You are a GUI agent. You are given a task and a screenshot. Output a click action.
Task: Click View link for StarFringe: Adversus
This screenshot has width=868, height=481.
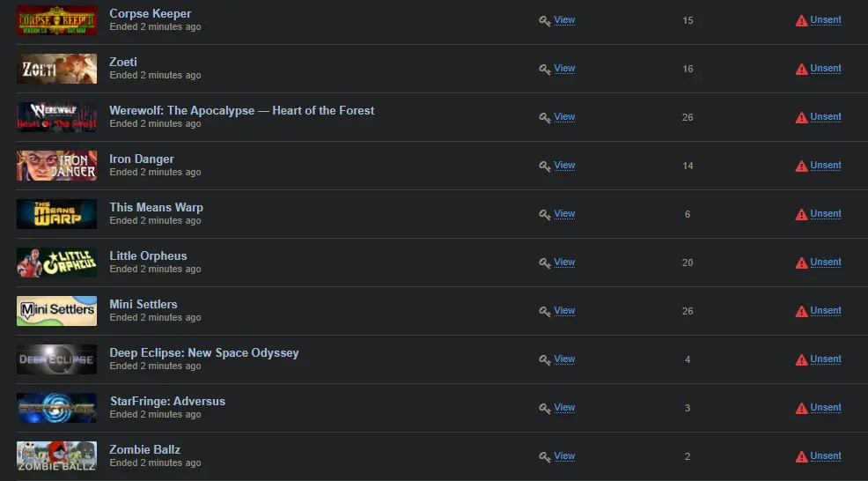564,407
